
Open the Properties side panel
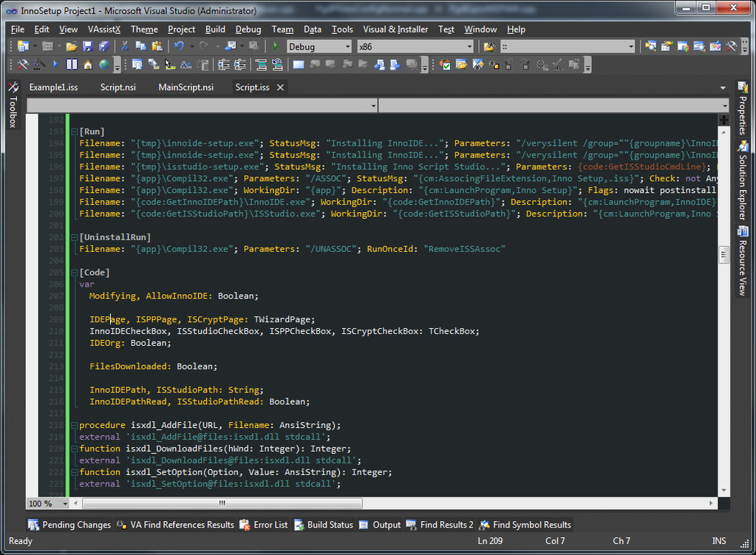pyautogui.click(x=743, y=108)
